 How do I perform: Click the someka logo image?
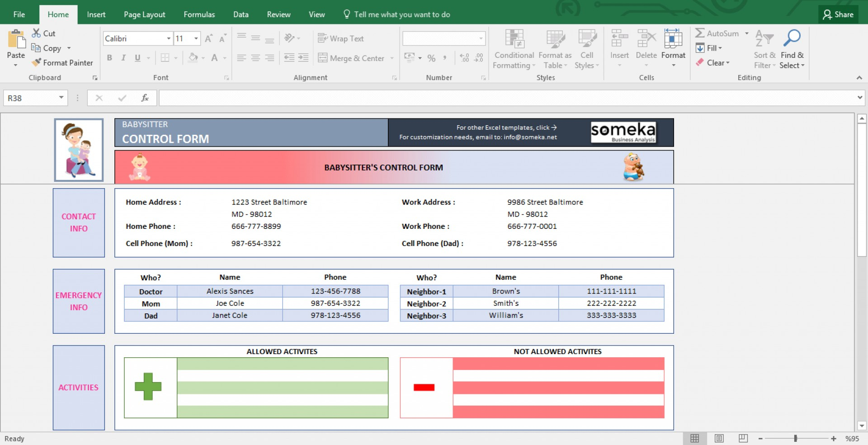(623, 132)
